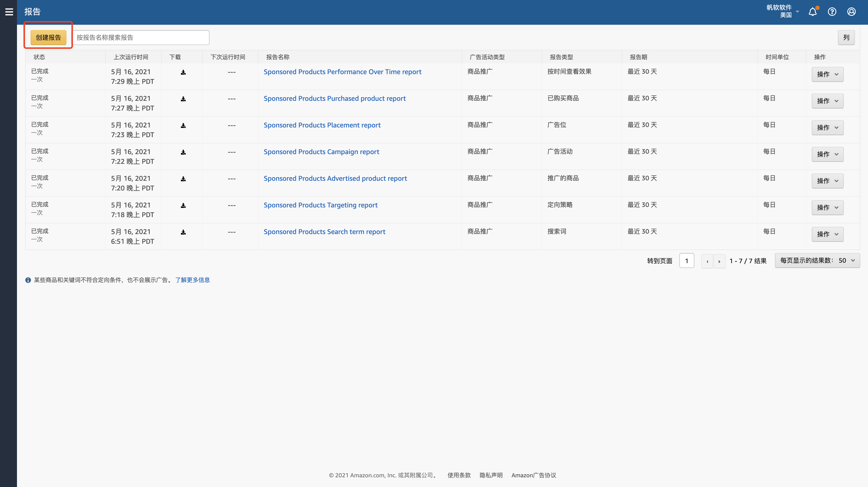868x487 pixels.
Task: Open the 列 columns button
Action: pos(846,37)
